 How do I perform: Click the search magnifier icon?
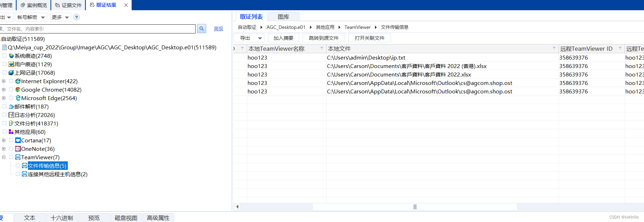click(202, 29)
